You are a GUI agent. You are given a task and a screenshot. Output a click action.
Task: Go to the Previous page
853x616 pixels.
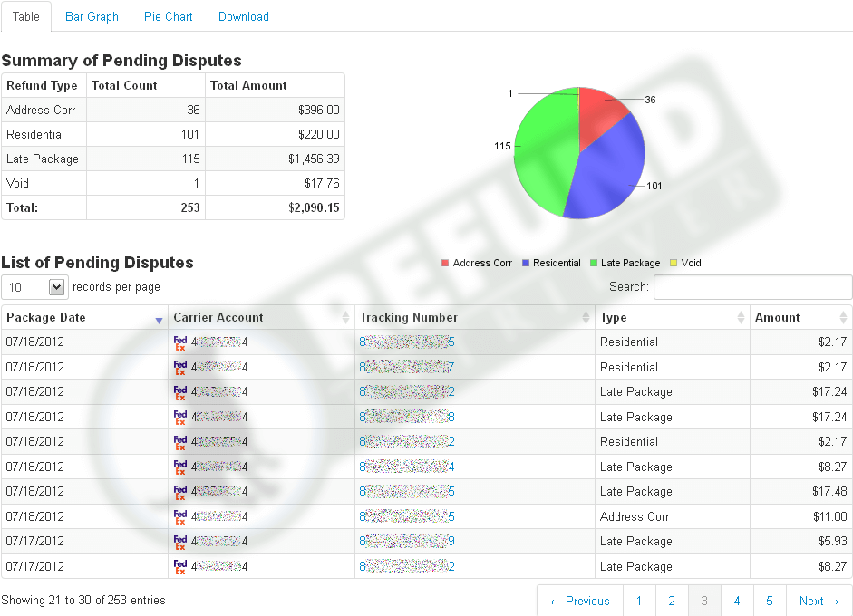[580, 601]
